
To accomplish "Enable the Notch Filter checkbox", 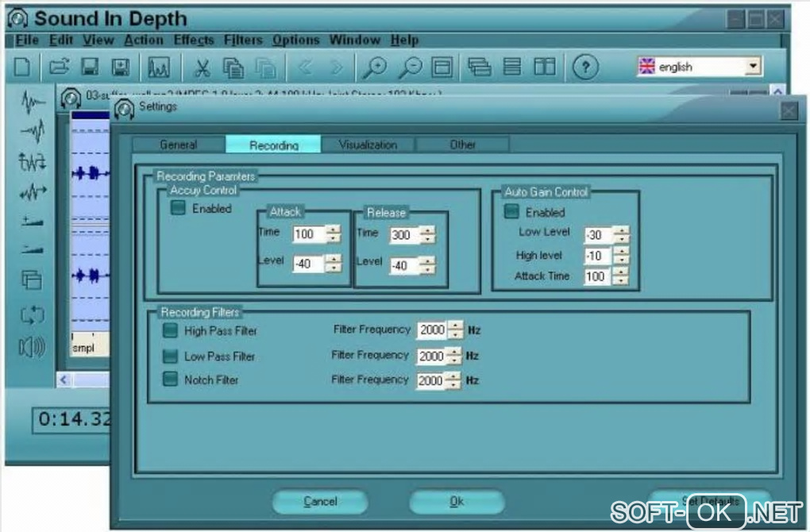I will point(170,379).
